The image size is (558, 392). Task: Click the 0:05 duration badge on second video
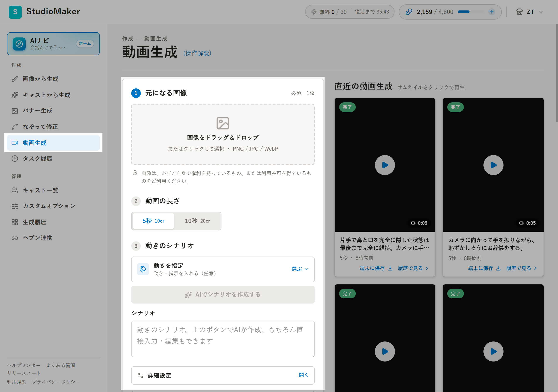pos(528,223)
